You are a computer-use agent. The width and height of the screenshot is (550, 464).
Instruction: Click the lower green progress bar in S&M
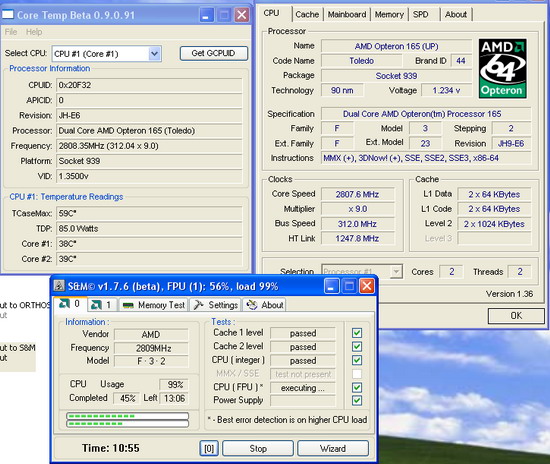coord(128,424)
